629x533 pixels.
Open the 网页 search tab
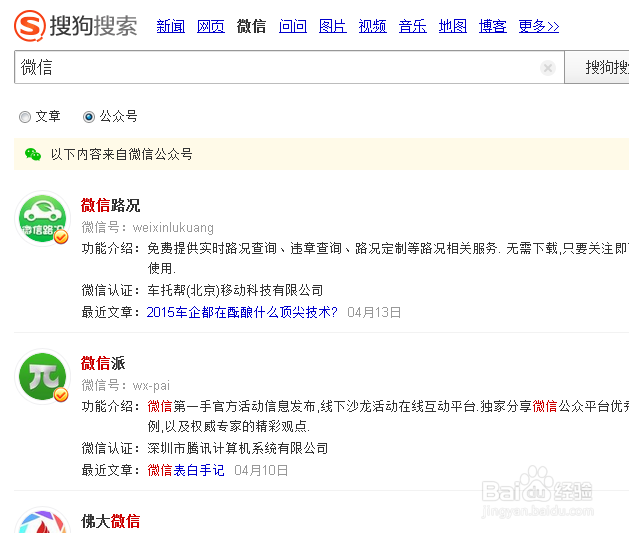pyautogui.click(x=211, y=26)
